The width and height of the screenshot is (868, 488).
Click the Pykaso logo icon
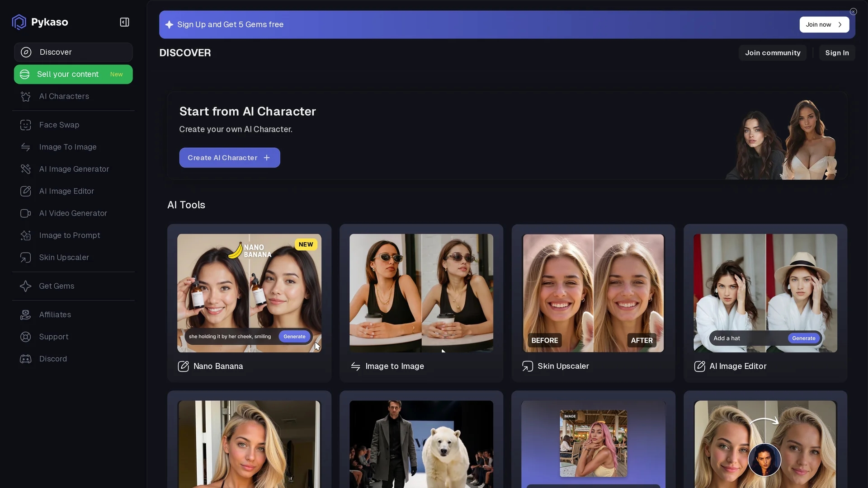pos(19,22)
